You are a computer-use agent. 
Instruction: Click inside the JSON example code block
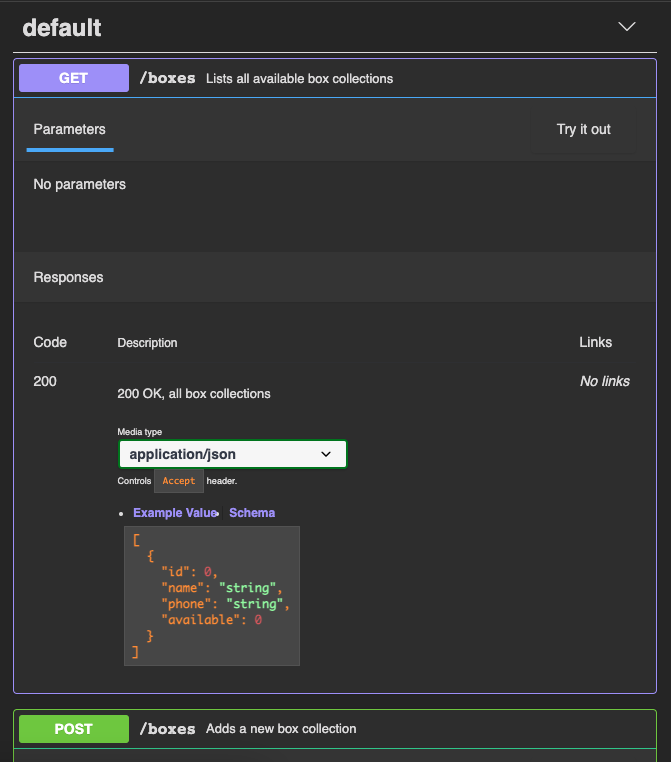pyautogui.click(x=211, y=595)
